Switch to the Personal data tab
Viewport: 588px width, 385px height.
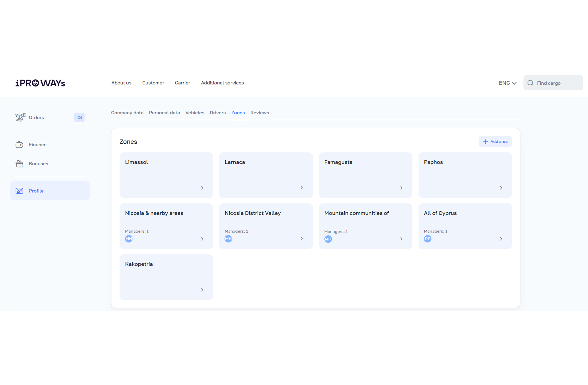click(164, 113)
